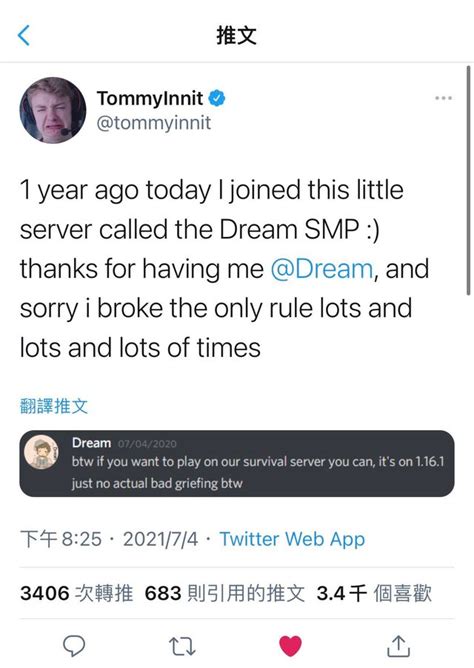Open the attached Discord message image
474x668 pixels.
[237, 464]
